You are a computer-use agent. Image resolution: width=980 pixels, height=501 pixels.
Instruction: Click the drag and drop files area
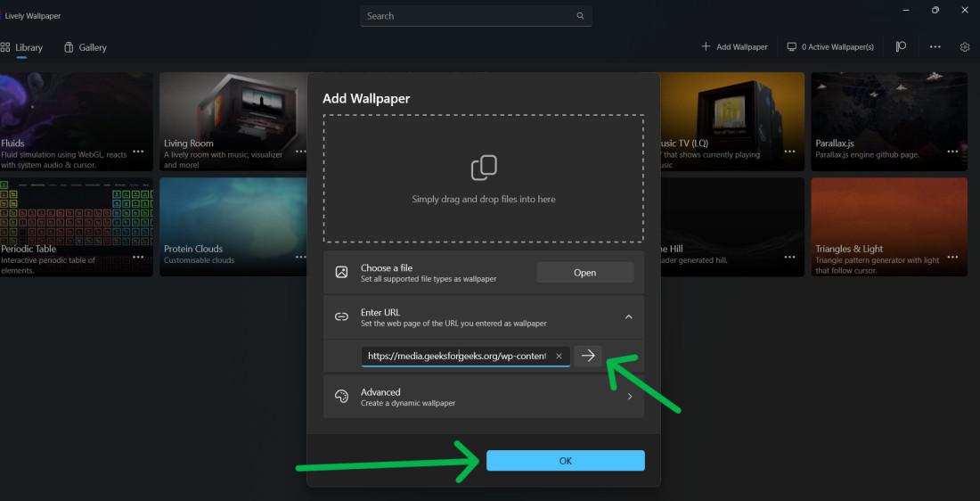(x=483, y=178)
